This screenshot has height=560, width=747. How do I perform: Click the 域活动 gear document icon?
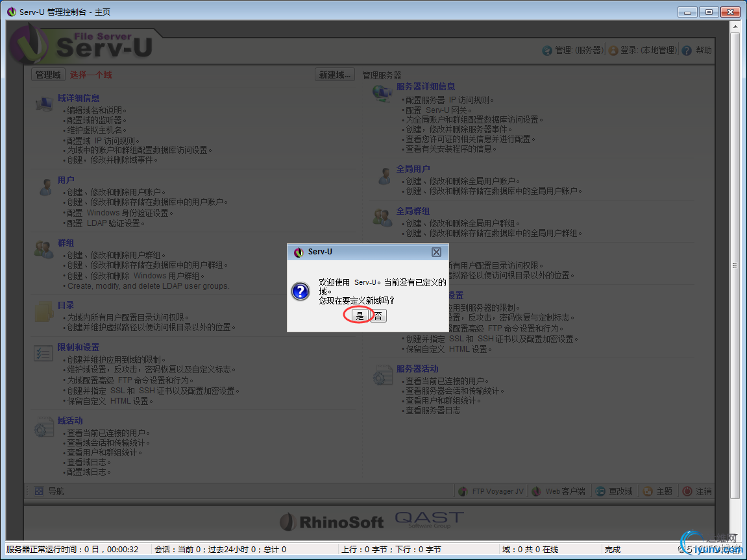[44, 427]
